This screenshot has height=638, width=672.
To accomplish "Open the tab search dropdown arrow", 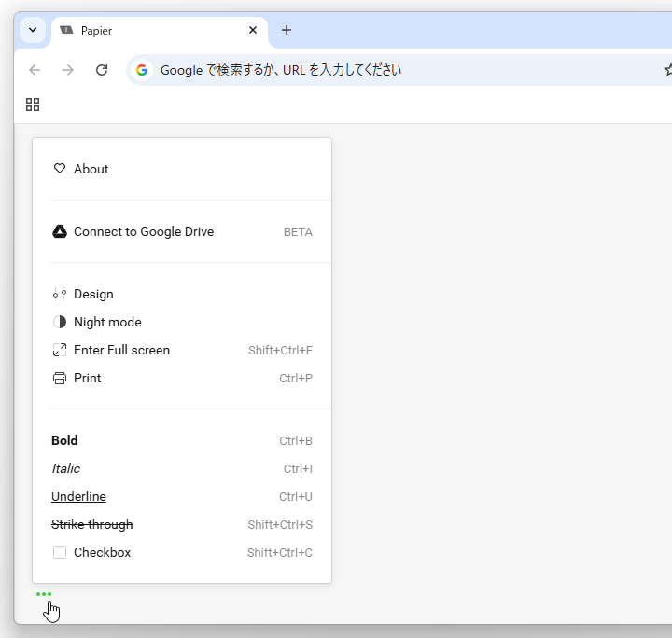I will click(x=33, y=30).
